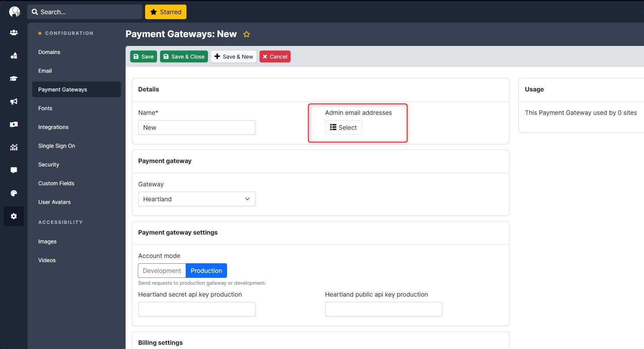
Task: Click the shapes icon in left rail
Action: tap(14, 56)
